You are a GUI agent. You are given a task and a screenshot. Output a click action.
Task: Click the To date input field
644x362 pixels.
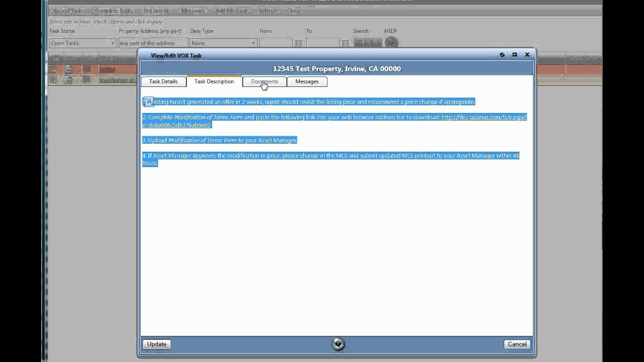coord(323,43)
